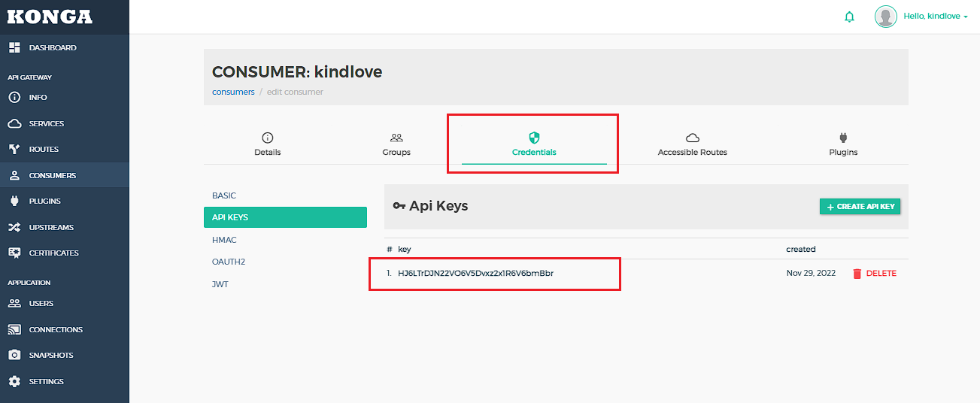Viewport: 980px width, 403px height.
Task: Click the Connections cast icon
Action: click(x=14, y=329)
